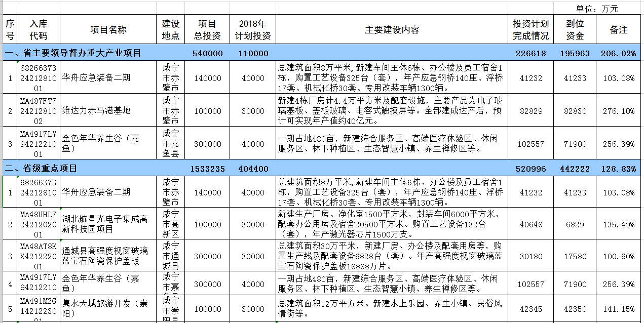Select the code cell starting MA491M2G

(x=38, y=309)
